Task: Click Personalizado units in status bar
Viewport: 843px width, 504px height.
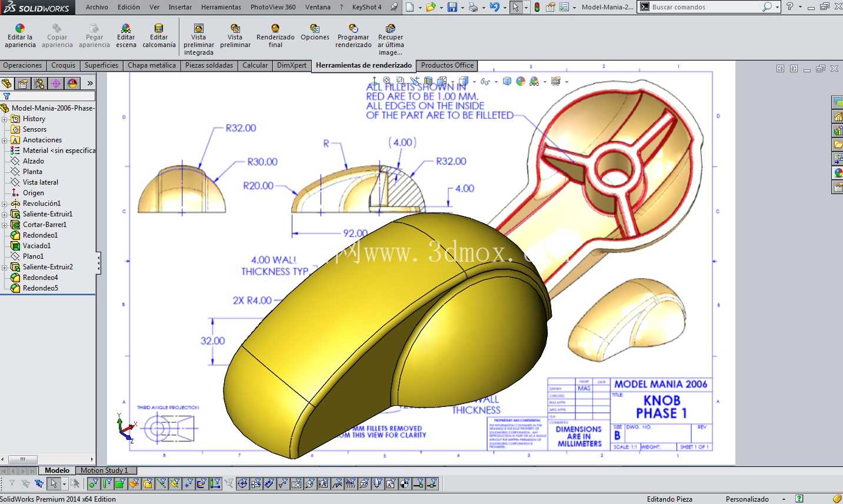Action: click(747, 499)
